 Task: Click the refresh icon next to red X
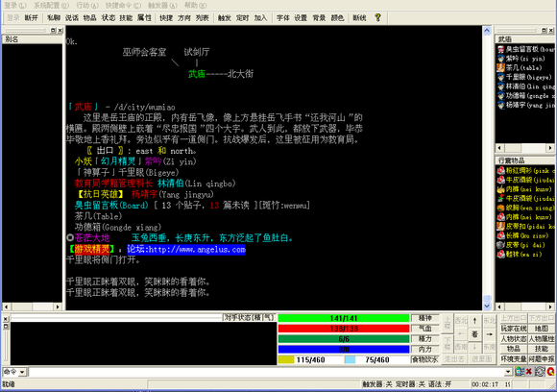tap(540, 372)
